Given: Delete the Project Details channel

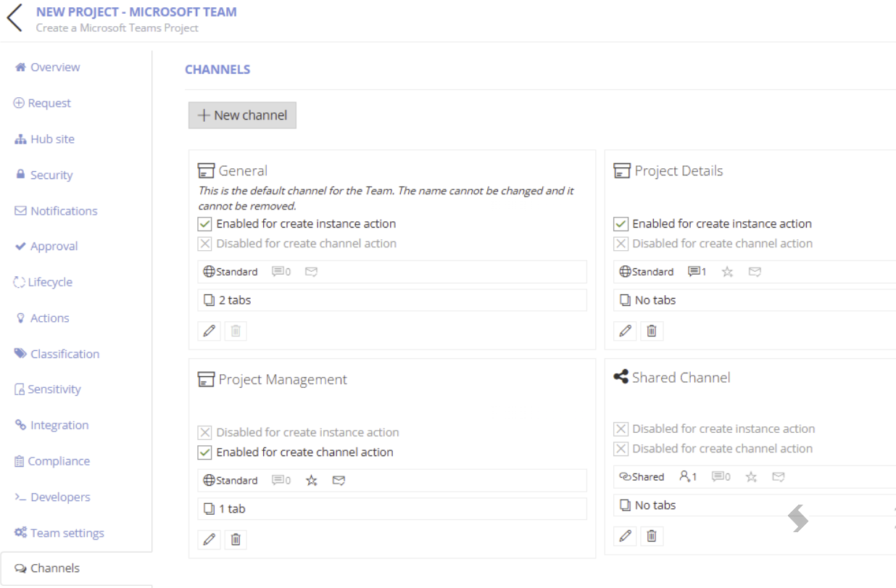Looking at the screenshot, I should tap(652, 331).
